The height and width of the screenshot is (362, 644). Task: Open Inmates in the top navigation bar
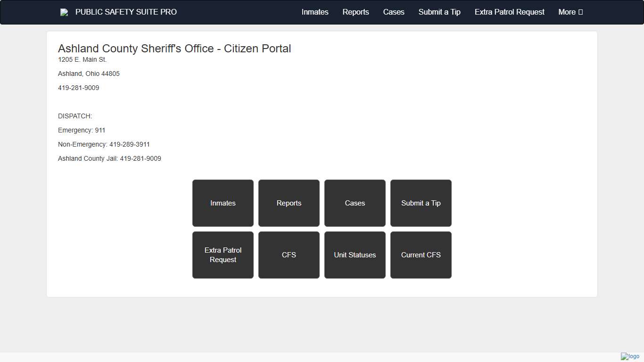pos(315,12)
